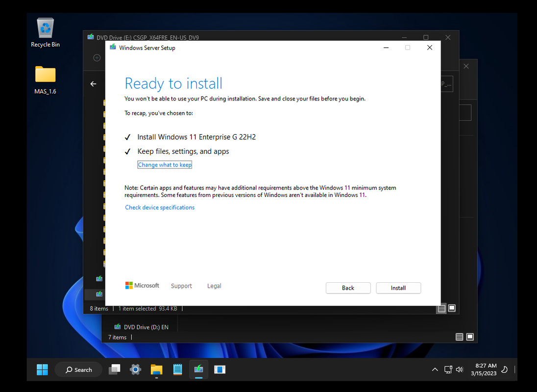Click 'Install Windows 11 Enterprise G 22H2' text
The image size is (537, 392).
point(196,137)
